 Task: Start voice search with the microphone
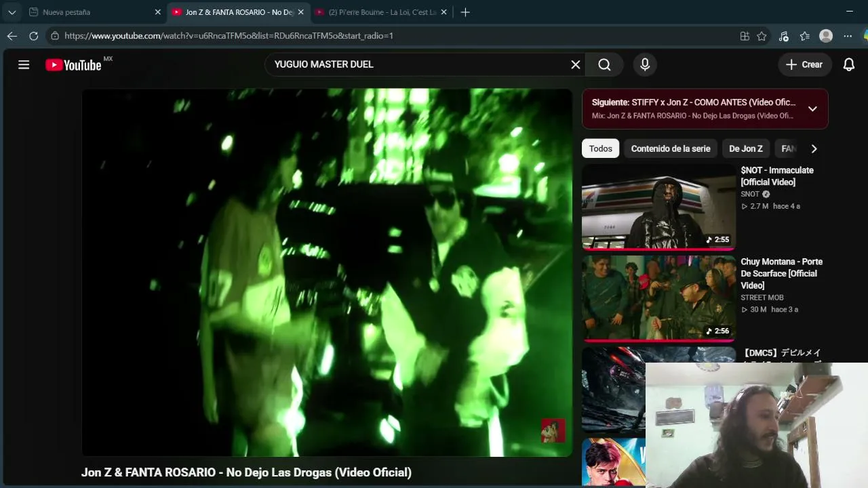(645, 64)
